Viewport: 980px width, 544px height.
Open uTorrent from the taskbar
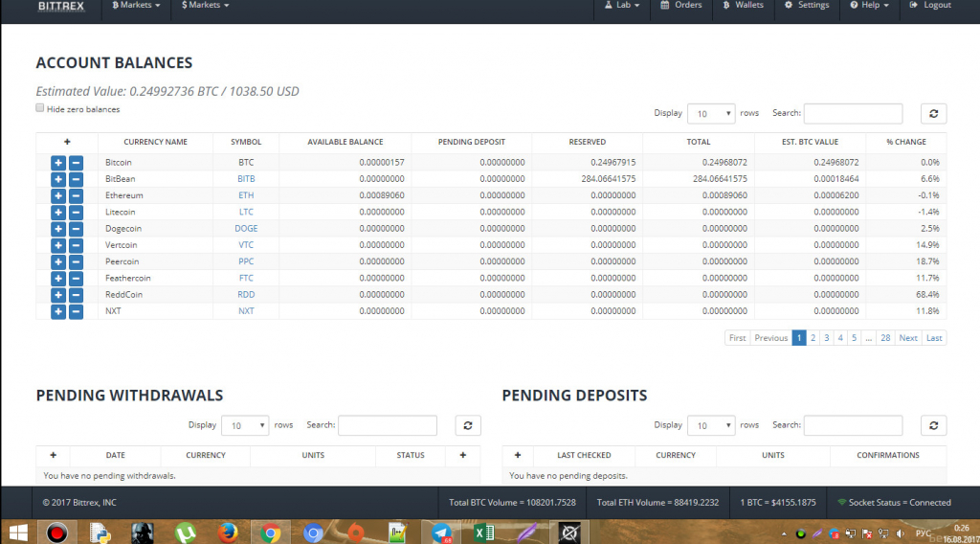click(x=185, y=533)
